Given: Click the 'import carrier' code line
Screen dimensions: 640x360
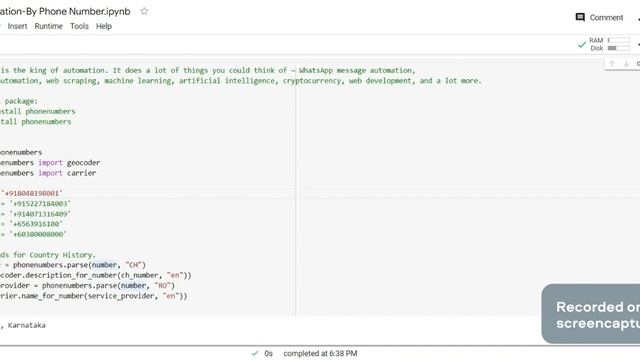Looking at the screenshot, I should coord(48,173).
